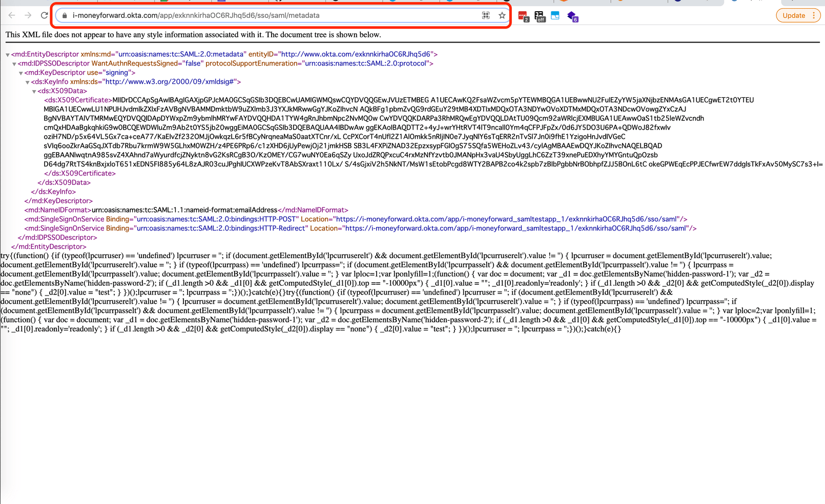Click the closing /ds:X509Data tag

tap(64, 182)
